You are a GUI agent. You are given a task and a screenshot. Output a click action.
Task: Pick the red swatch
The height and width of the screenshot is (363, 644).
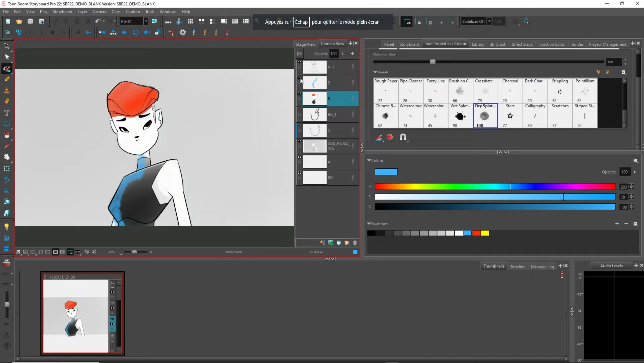(476, 233)
